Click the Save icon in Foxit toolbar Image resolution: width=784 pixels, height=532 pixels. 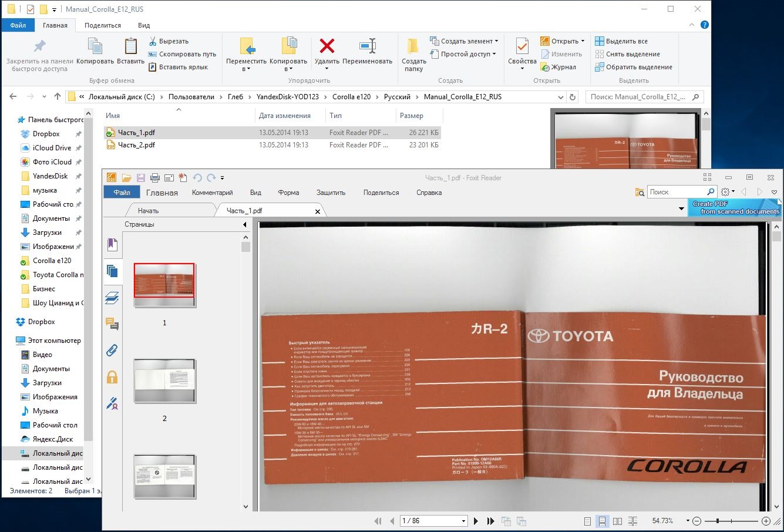coord(141,177)
